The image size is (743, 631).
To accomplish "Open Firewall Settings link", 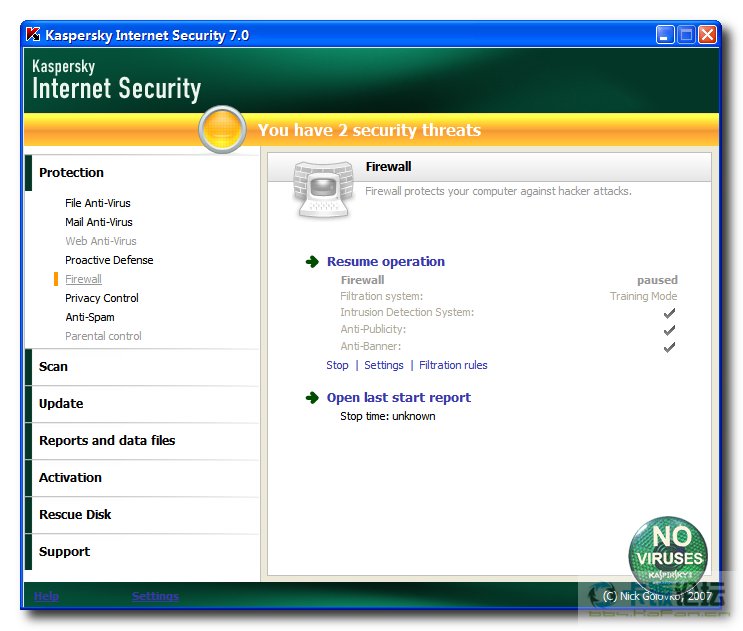I will click(x=383, y=365).
